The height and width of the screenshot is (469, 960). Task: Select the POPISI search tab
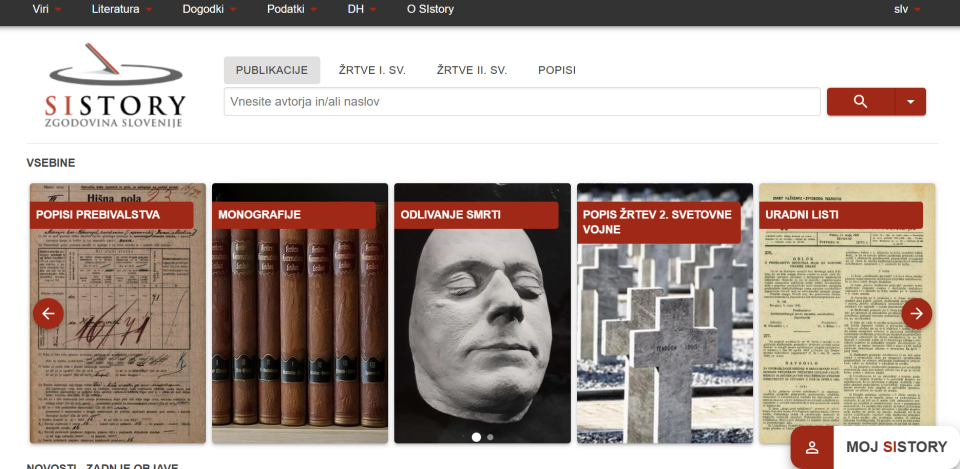click(557, 70)
